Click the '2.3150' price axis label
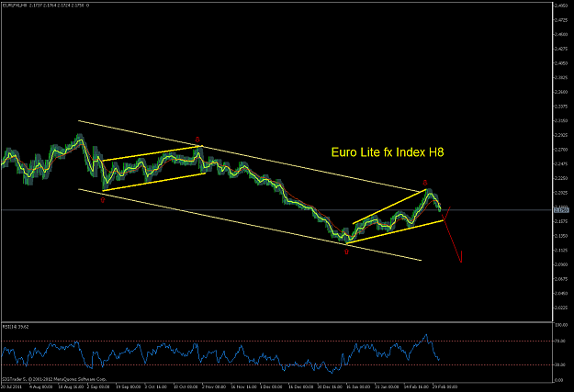Image resolution: width=574 pixels, height=392 pixels. click(x=561, y=120)
